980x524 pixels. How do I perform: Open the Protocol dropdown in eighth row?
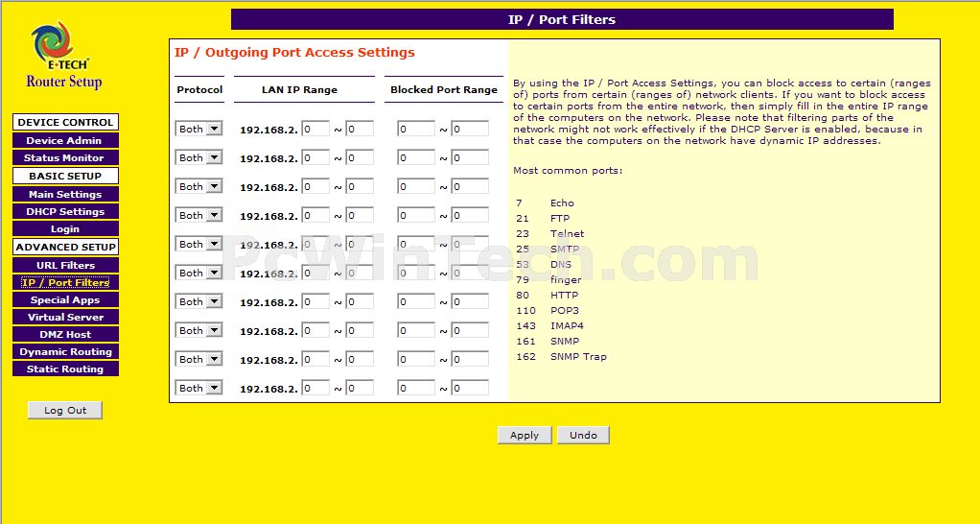point(198,330)
